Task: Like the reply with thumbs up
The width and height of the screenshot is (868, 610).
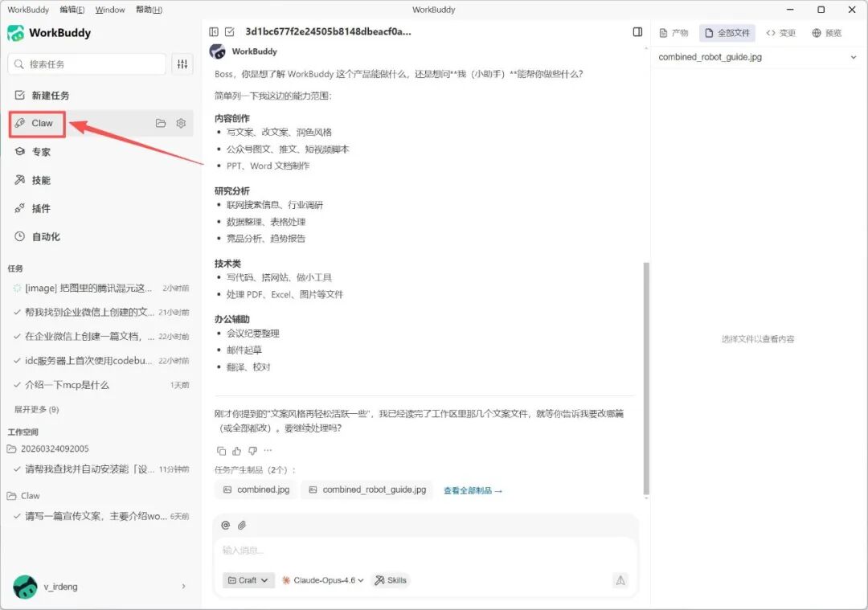Action: [237, 451]
